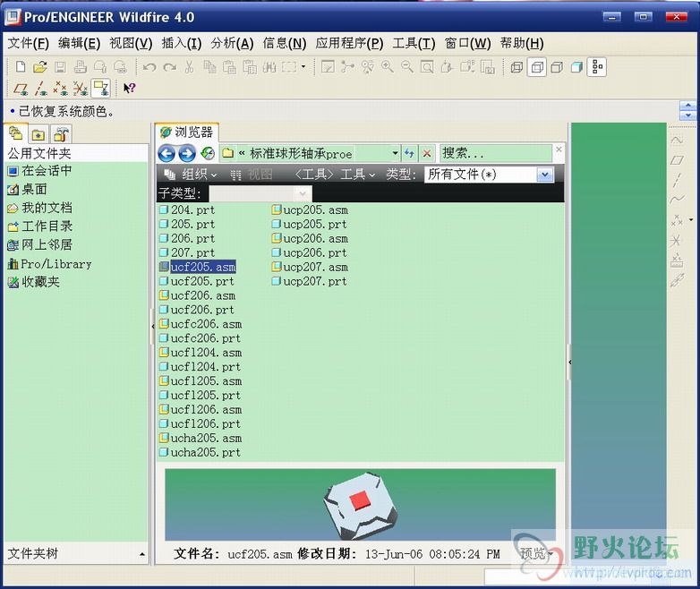
Task: Open the 文件(F) menu
Action: pyautogui.click(x=28, y=43)
